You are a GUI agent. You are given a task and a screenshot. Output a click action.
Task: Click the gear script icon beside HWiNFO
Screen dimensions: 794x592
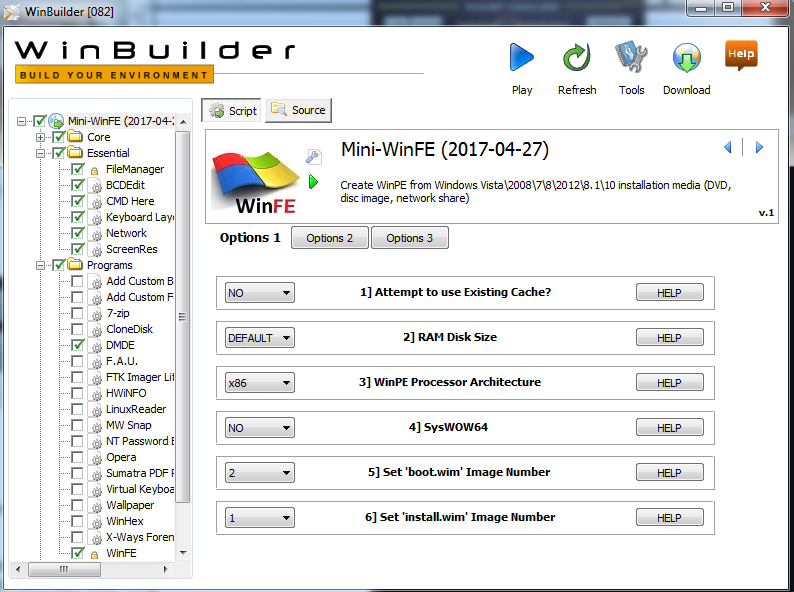(95, 394)
